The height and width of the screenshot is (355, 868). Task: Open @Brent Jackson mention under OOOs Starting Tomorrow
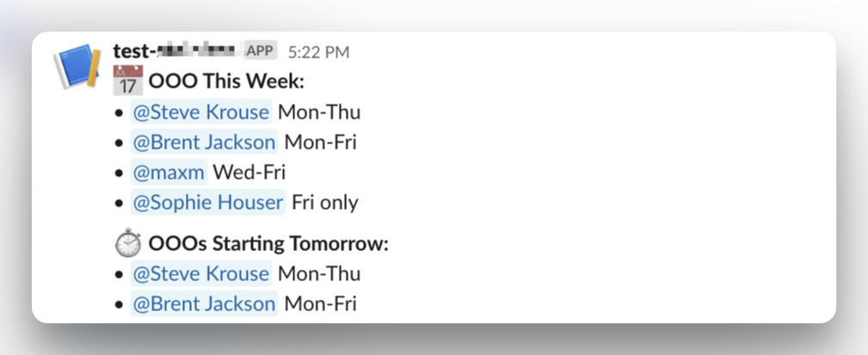click(204, 304)
